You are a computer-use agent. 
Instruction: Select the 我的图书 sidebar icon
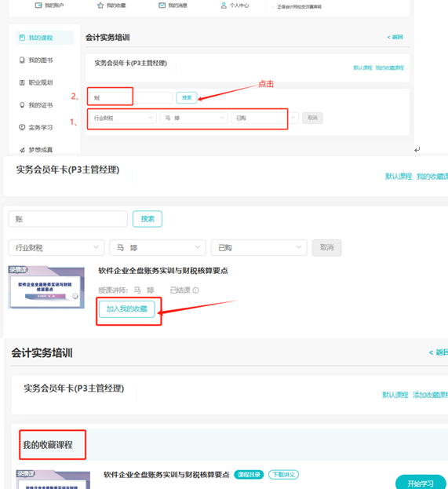coord(22,60)
